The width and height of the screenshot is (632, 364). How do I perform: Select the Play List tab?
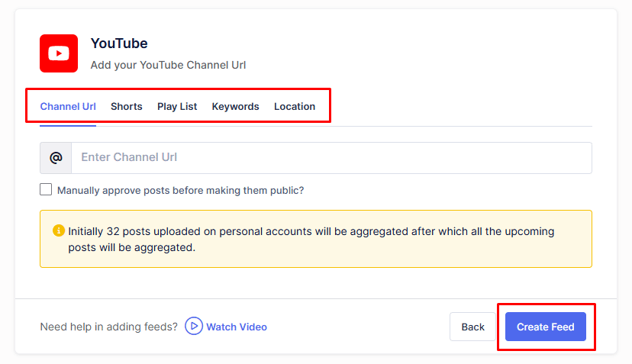point(177,107)
